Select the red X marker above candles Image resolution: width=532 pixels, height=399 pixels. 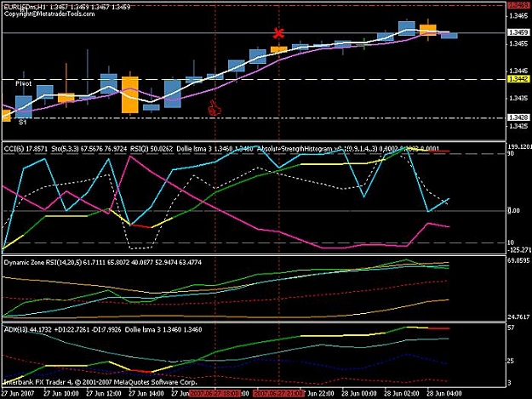[x=278, y=33]
